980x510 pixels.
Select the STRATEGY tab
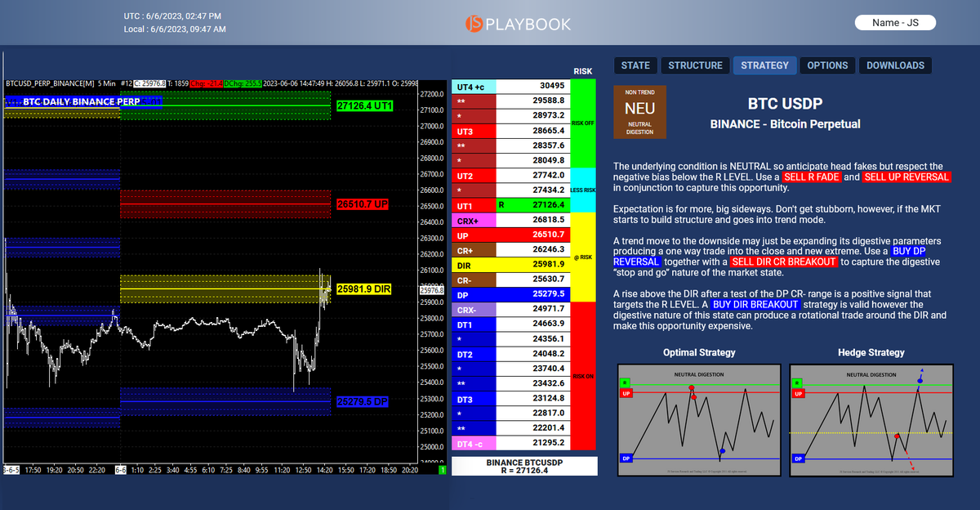tap(764, 65)
